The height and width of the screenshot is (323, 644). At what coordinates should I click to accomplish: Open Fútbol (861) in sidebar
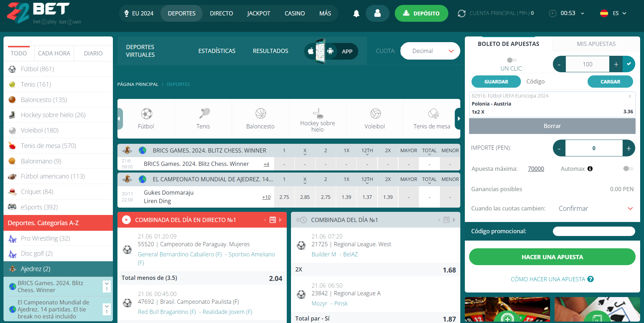pyautogui.click(x=58, y=69)
